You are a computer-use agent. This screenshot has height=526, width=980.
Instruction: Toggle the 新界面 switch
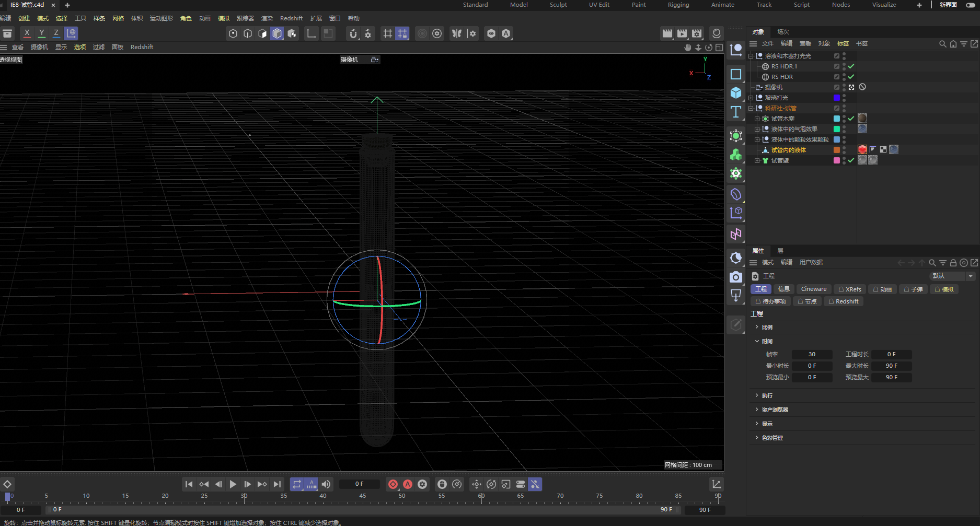pyautogui.click(x=971, y=5)
